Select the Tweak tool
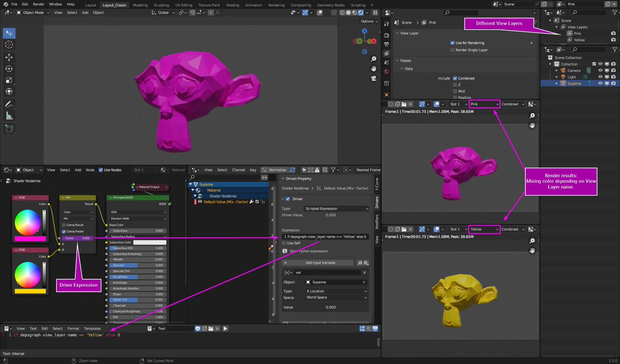The image size is (620, 364). click(x=9, y=33)
